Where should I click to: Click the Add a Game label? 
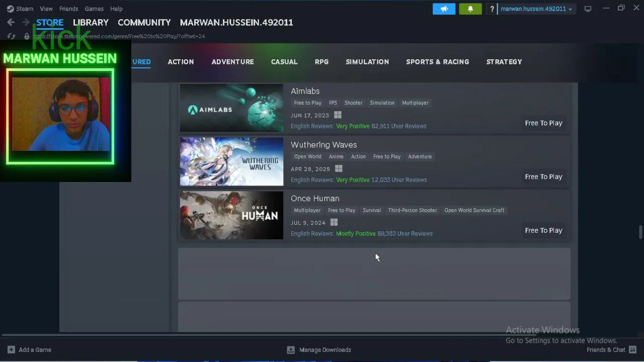click(35, 349)
